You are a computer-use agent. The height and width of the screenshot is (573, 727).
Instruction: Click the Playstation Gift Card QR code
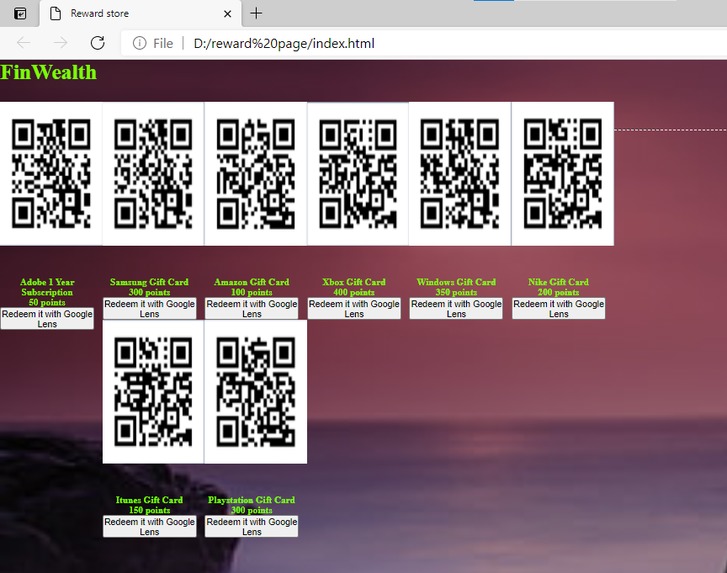[255, 392]
